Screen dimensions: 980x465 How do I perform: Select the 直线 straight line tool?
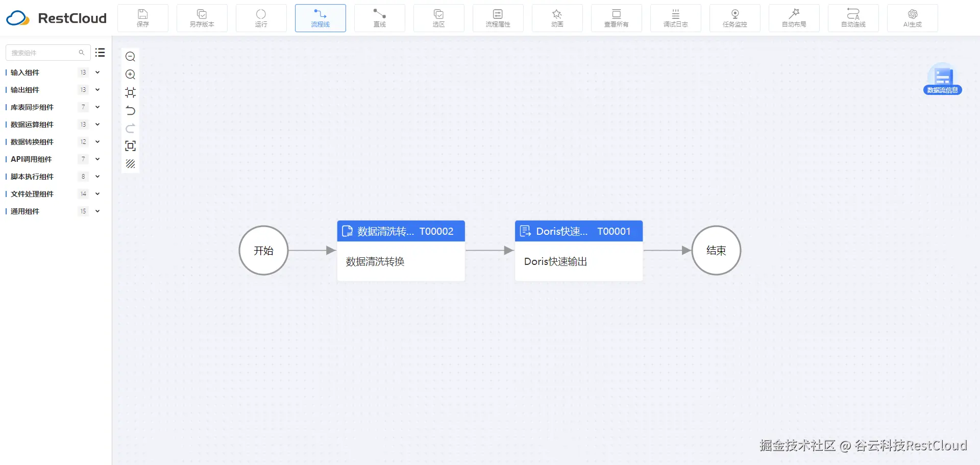(380, 18)
